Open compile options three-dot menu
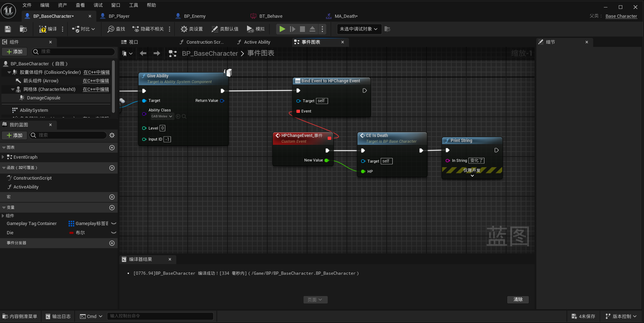This screenshot has height=323, width=644. coord(63,29)
